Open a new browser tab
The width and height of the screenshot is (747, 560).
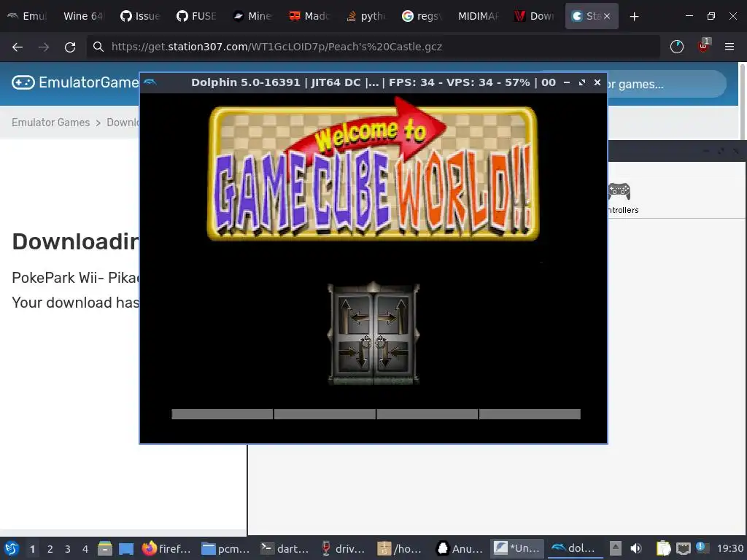[634, 17]
